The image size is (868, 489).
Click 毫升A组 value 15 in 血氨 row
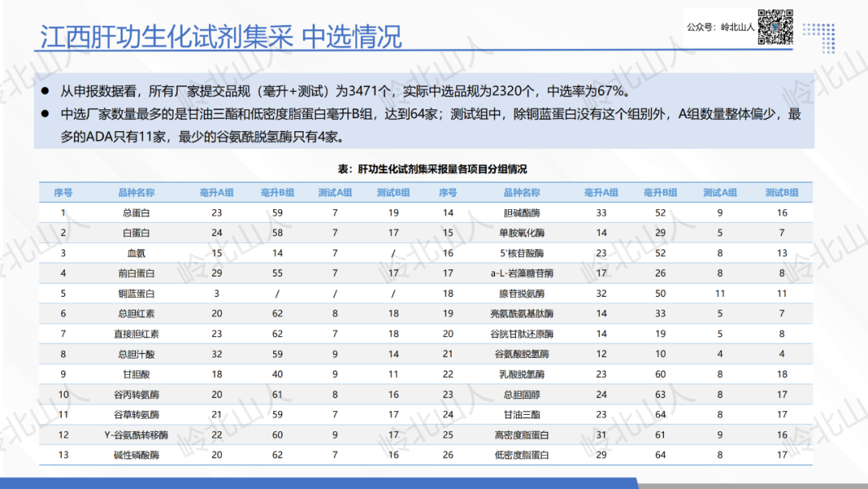[x=216, y=253]
